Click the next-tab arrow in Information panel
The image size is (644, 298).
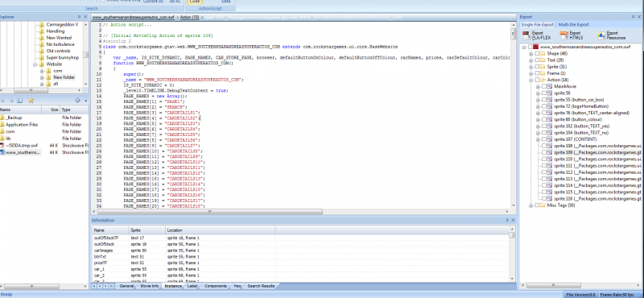[106, 286]
